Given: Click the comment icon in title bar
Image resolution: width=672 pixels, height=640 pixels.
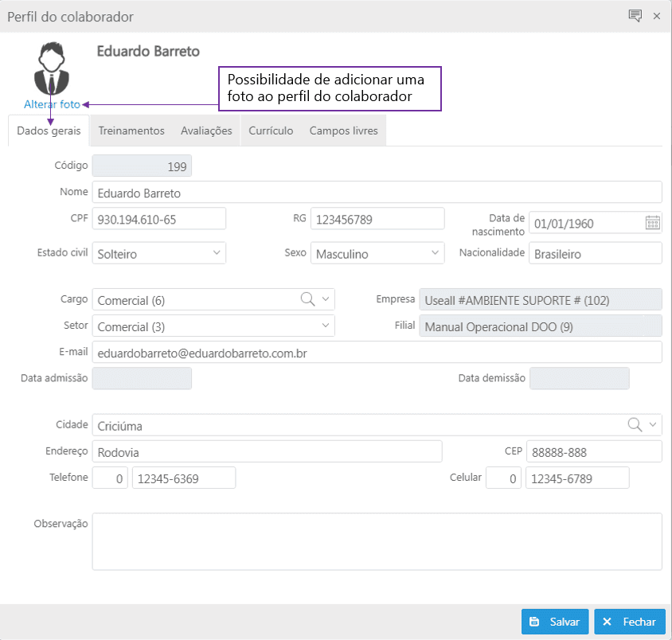Looking at the screenshot, I should (635, 16).
